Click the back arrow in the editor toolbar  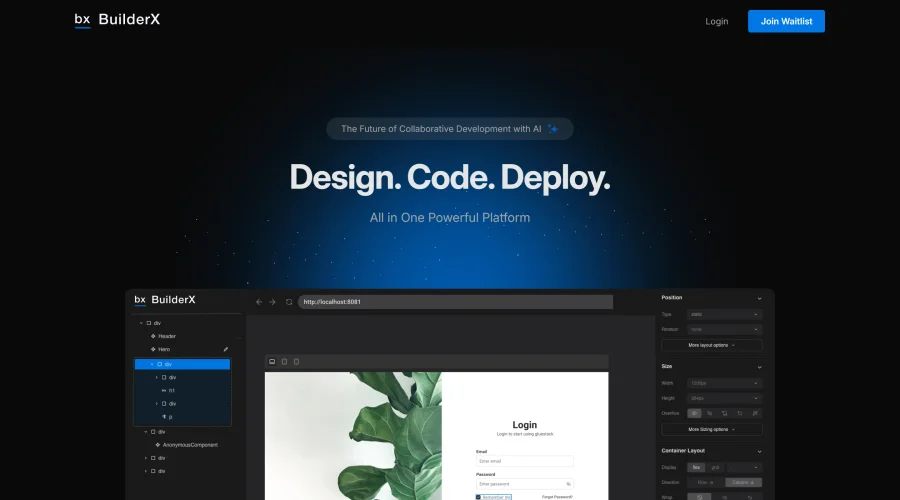click(x=259, y=302)
